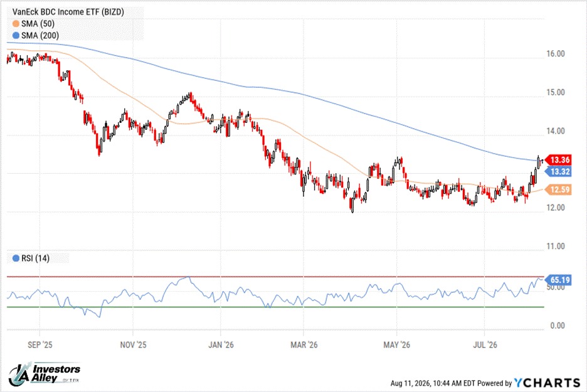
Task: Click the JAN '26 date axis label
Action: 221,345
